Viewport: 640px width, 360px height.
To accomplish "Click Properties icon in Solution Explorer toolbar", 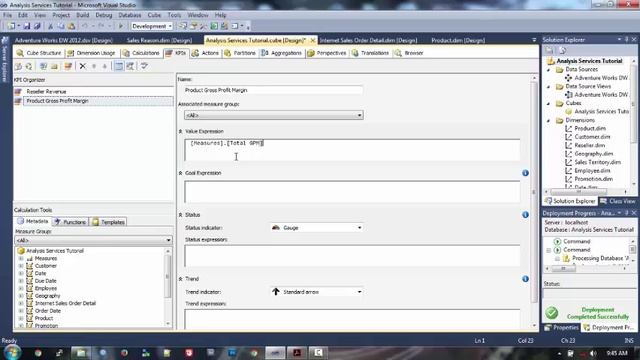I will click(549, 50).
